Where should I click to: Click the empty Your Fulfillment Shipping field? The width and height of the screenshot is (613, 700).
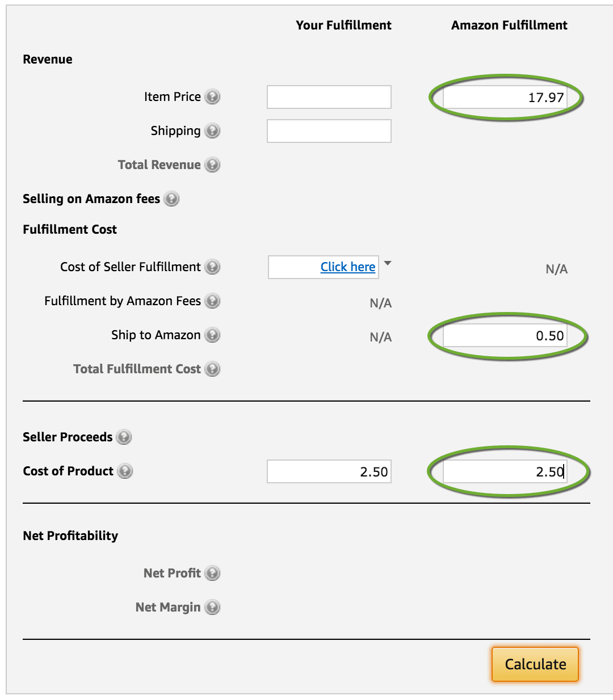point(329,131)
